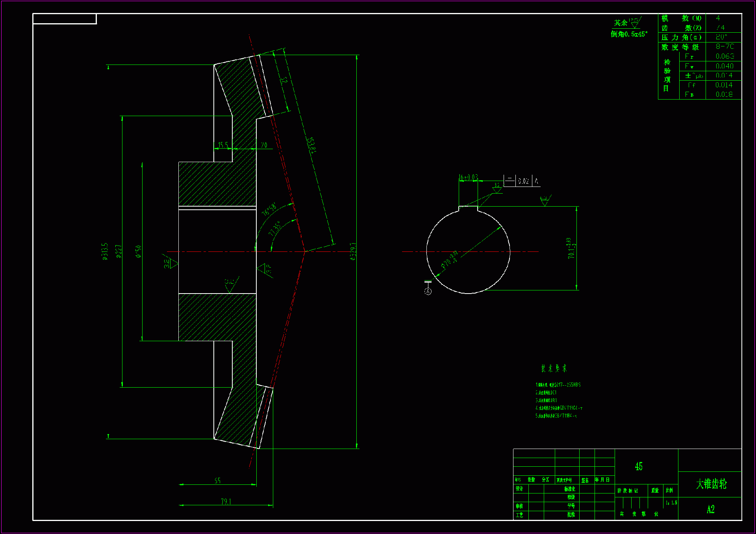Click the A2 sheet size label
Viewport: 756px width, 534px height.
(710, 510)
